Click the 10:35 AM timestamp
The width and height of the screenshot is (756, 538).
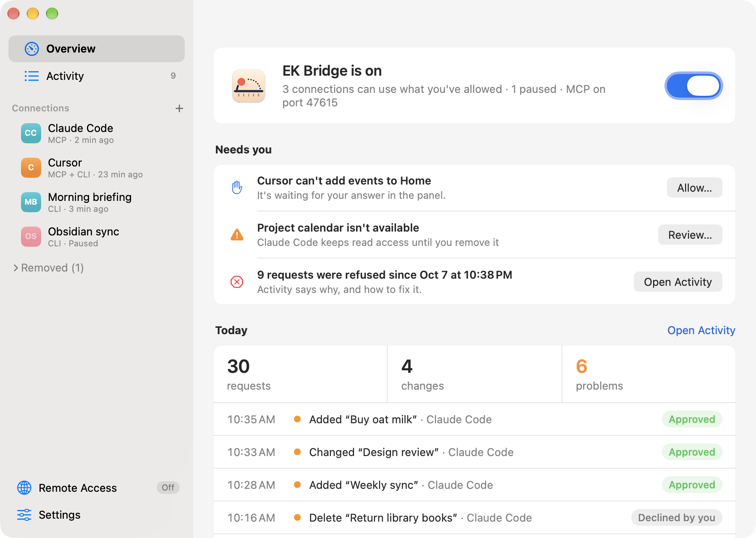pos(251,419)
